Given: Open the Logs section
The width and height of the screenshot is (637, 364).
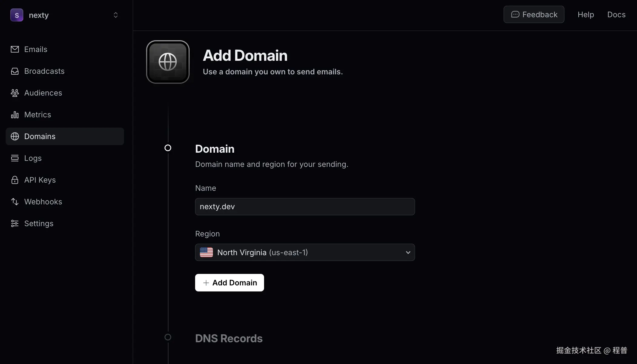Looking at the screenshot, I should click(x=33, y=158).
